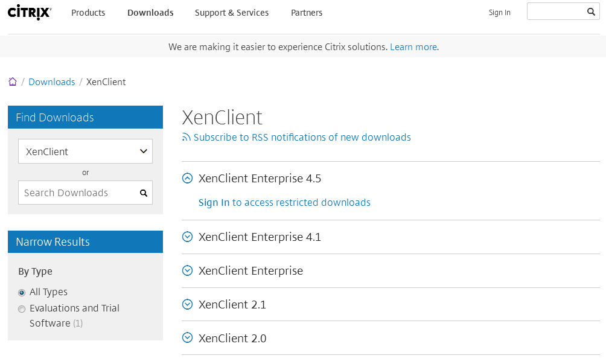This screenshot has height=364, width=606.
Task: Click inside the Search Downloads field
Action: [78, 193]
